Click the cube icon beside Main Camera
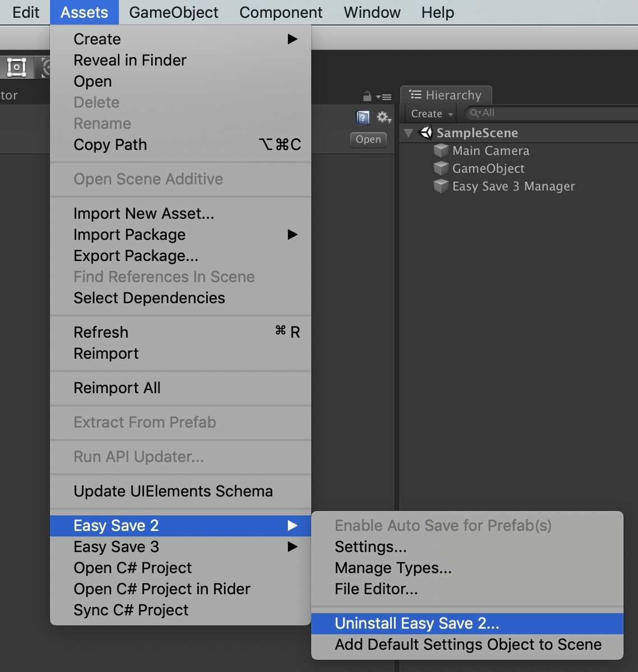The width and height of the screenshot is (638, 672). (441, 151)
